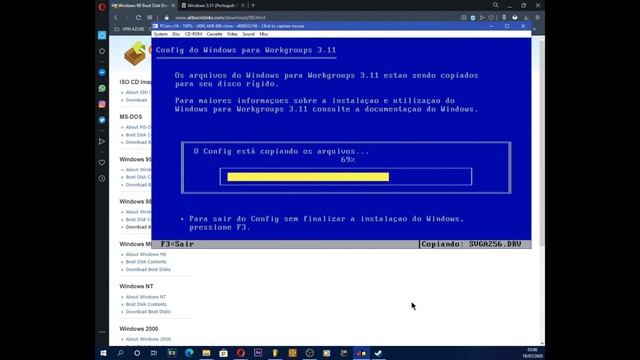Open Steam from the taskbar
Screen dimensions: 640x360
click(378, 353)
